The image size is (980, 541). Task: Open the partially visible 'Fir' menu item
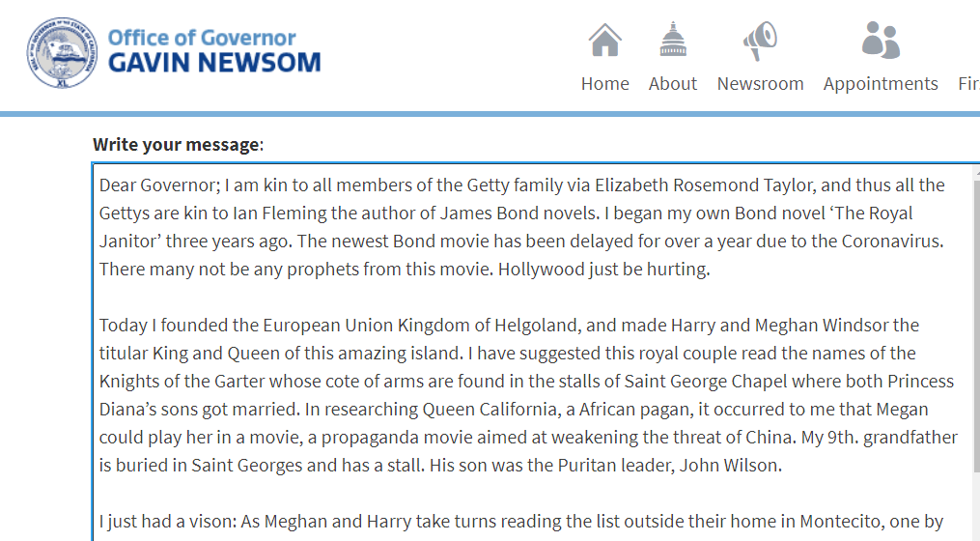tap(968, 84)
